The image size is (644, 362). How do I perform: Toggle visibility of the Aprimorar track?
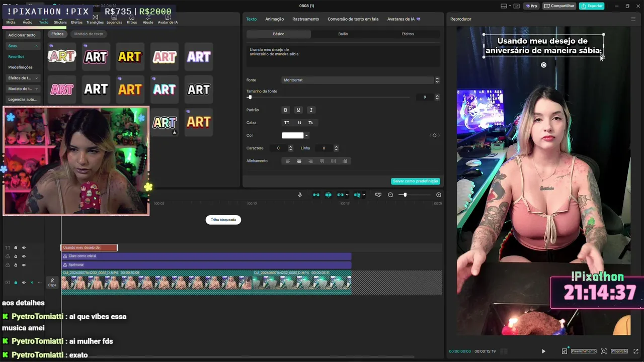pos(24,265)
